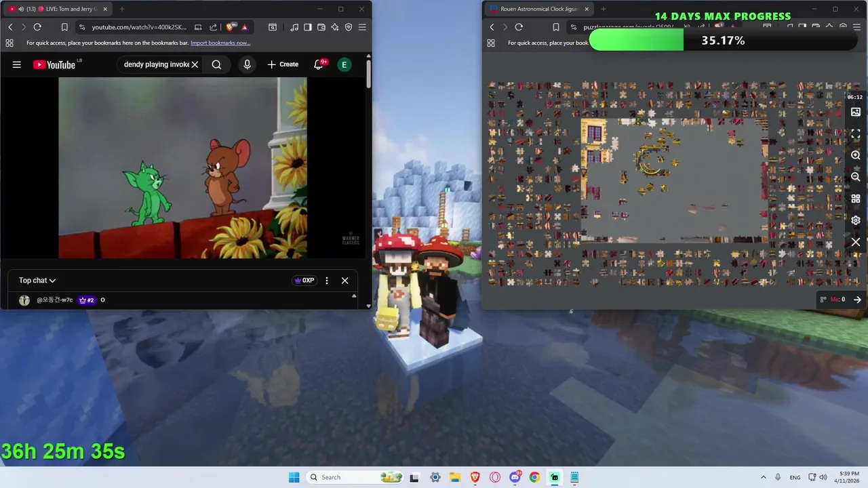
Task: Clear the YouTube search box text
Action: point(195,64)
